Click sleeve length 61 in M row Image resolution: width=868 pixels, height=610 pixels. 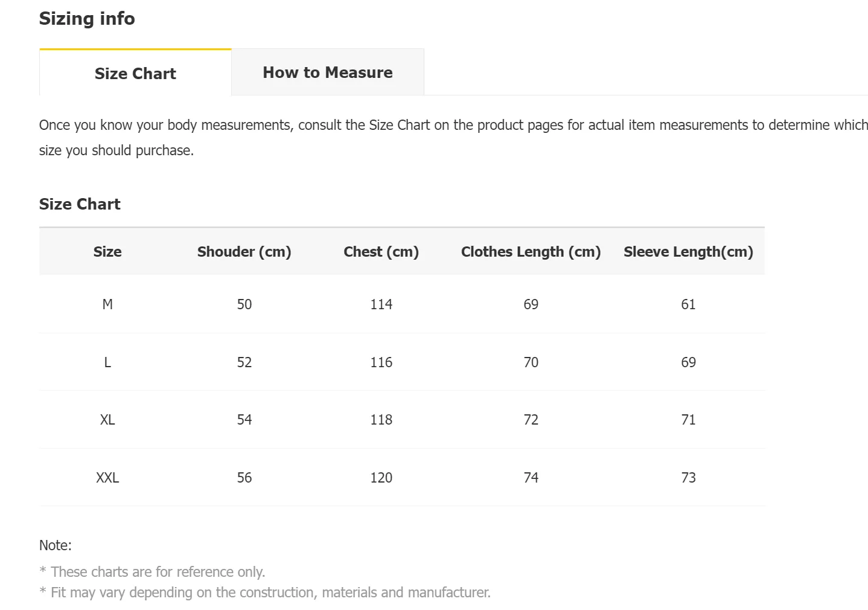pyautogui.click(x=688, y=304)
